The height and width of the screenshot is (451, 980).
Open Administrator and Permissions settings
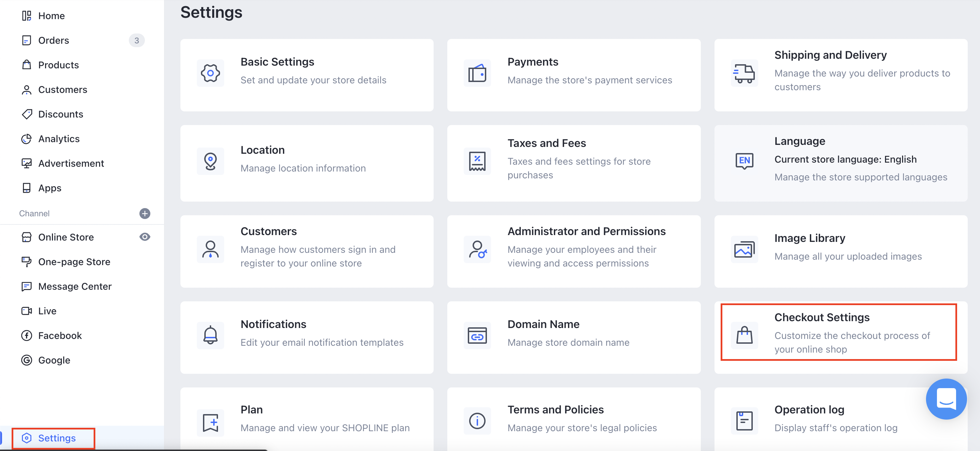[x=573, y=251]
